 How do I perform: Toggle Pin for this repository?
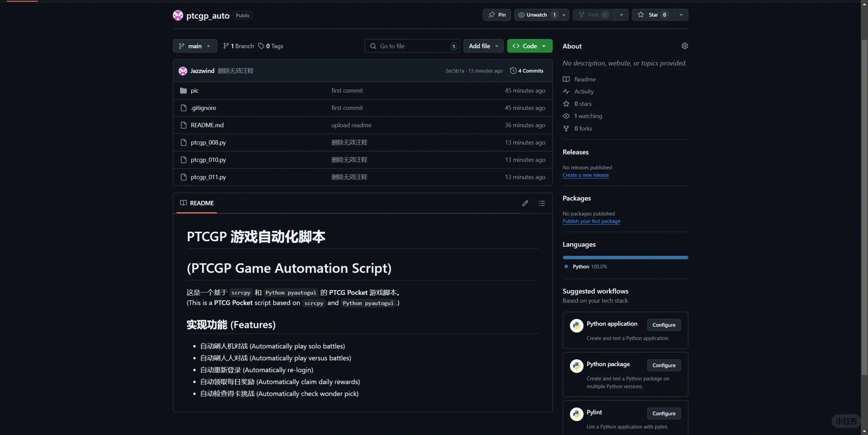click(497, 15)
